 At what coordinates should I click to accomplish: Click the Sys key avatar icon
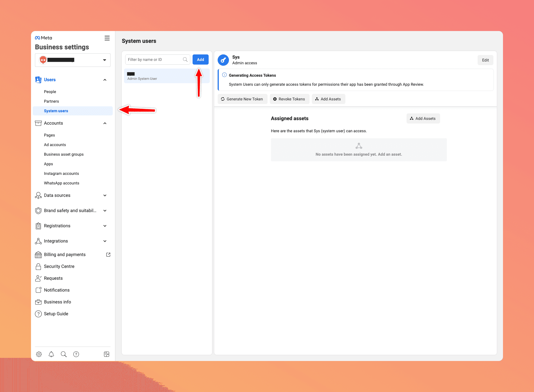coord(223,60)
